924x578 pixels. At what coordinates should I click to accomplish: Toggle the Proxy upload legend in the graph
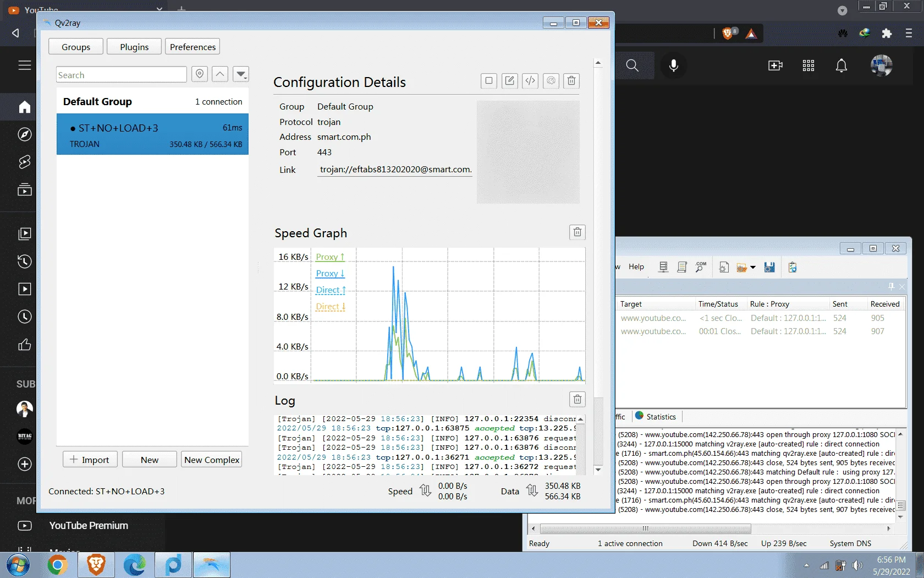[330, 257]
